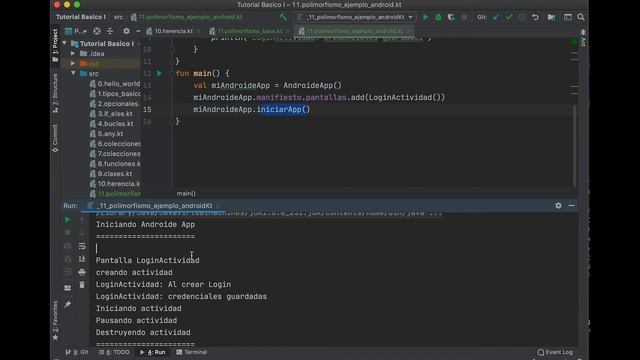Select the _11_polimorfismo_ejemplo_androidKt Run tab

[x=154, y=206]
